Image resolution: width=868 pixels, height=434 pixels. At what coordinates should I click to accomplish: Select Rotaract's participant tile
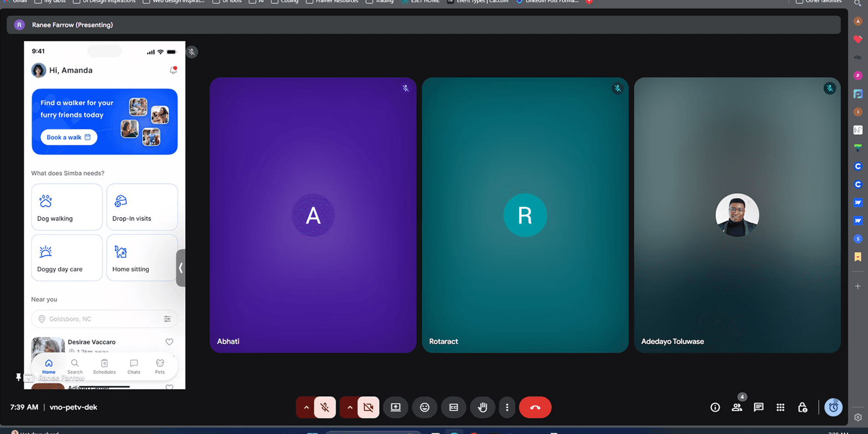[525, 215]
